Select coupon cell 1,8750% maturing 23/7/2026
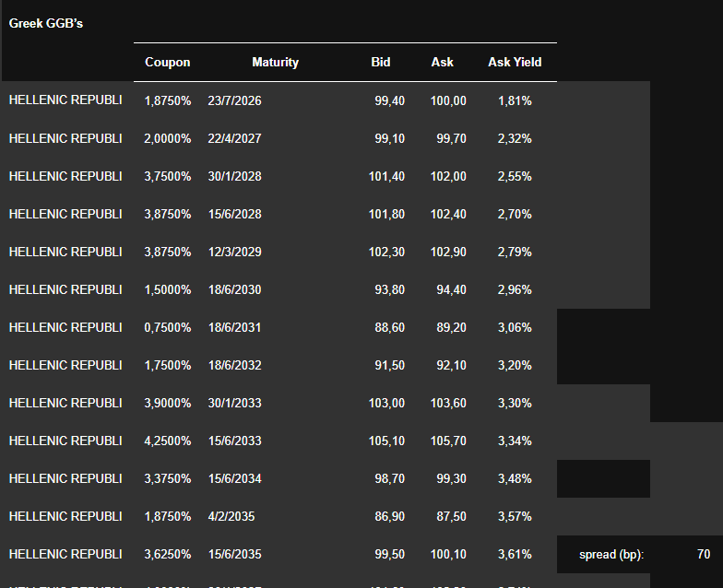 [168, 101]
